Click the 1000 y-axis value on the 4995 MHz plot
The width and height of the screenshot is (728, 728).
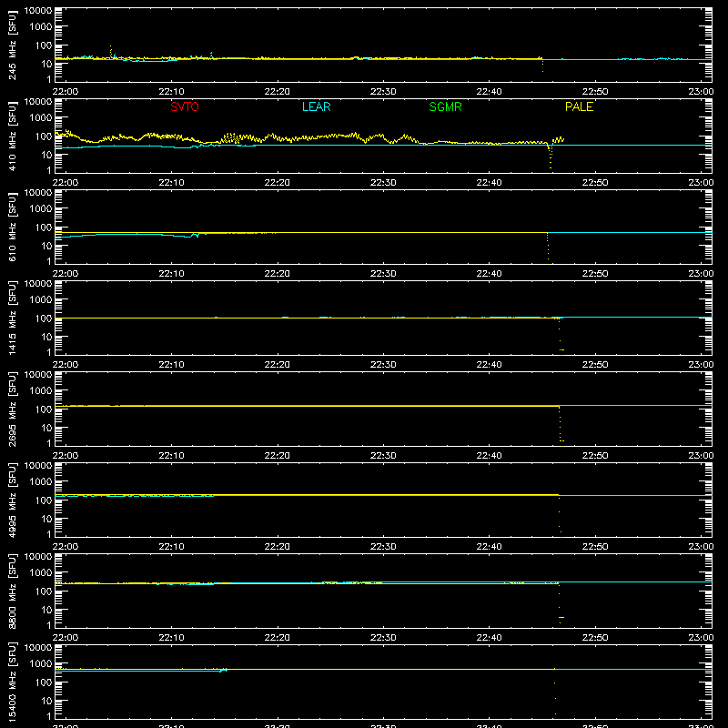(x=41, y=482)
